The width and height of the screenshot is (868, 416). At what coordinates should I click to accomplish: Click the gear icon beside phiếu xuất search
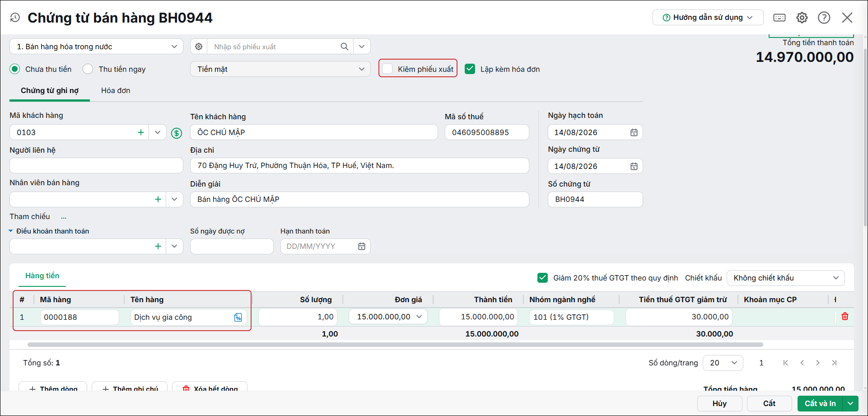point(199,47)
